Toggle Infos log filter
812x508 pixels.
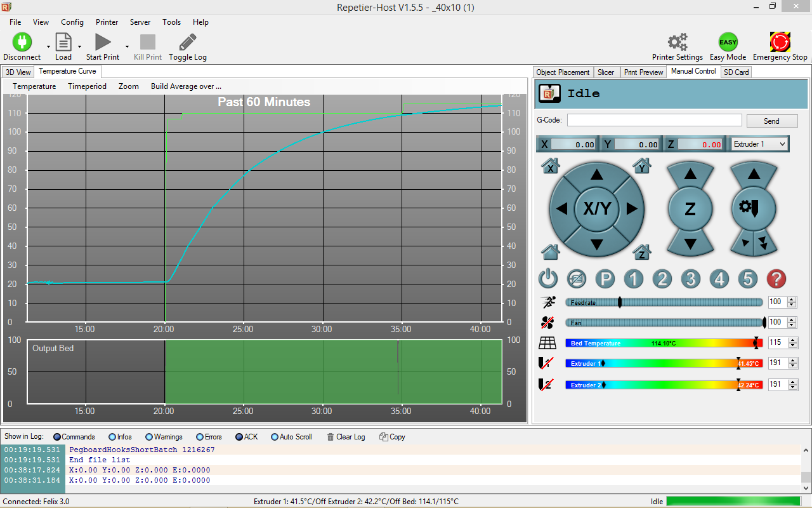pos(121,437)
